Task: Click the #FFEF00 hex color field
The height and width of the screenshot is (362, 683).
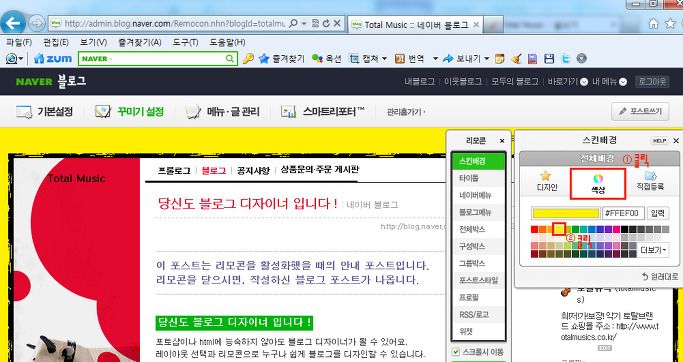Action: (623, 213)
